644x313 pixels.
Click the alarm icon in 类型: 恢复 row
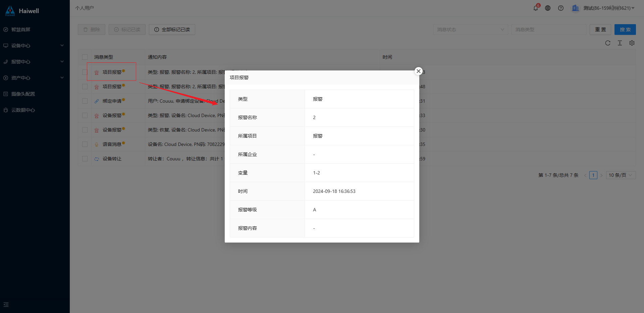point(97,130)
